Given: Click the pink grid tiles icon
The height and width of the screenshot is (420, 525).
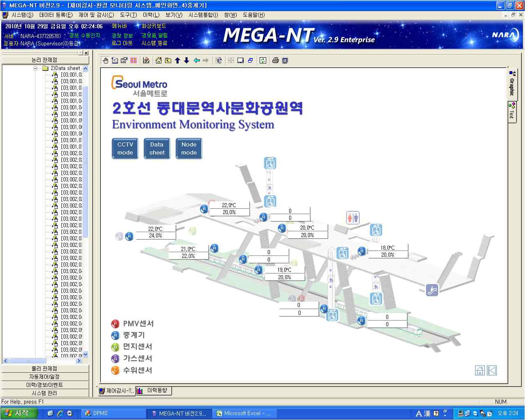Looking at the screenshot, I should coord(134,61).
